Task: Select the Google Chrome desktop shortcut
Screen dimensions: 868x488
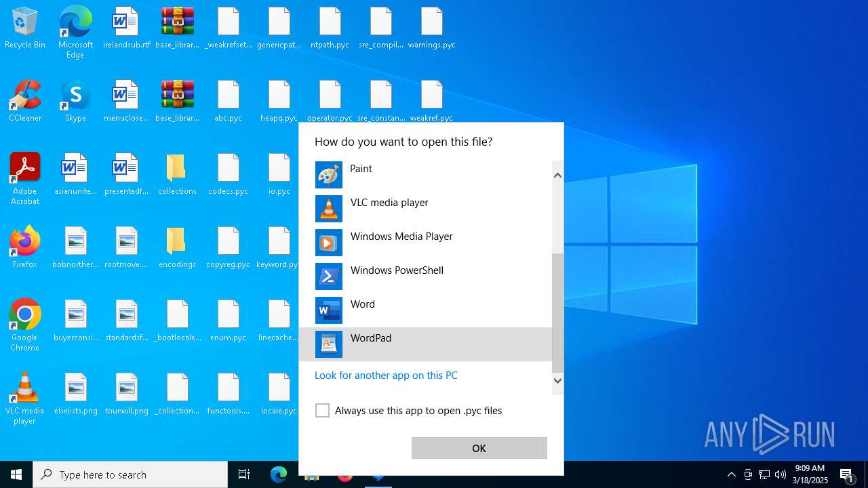Action: pos(25,325)
